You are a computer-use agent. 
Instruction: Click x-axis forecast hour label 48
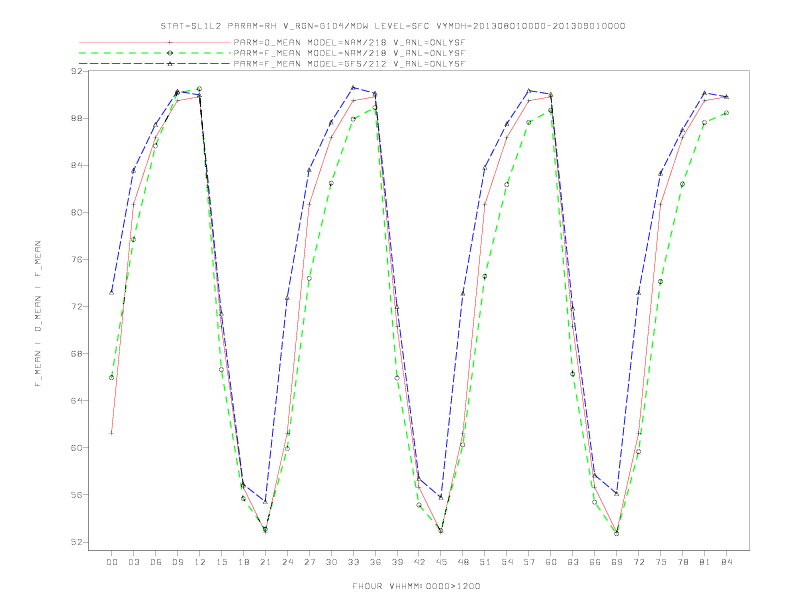(x=463, y=562)
